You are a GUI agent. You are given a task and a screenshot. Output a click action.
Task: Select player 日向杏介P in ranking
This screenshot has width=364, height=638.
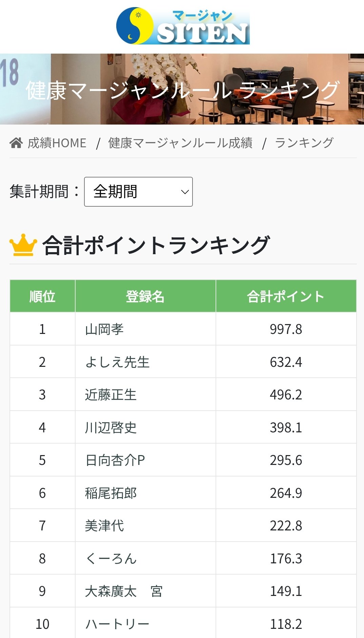[115, 460]
